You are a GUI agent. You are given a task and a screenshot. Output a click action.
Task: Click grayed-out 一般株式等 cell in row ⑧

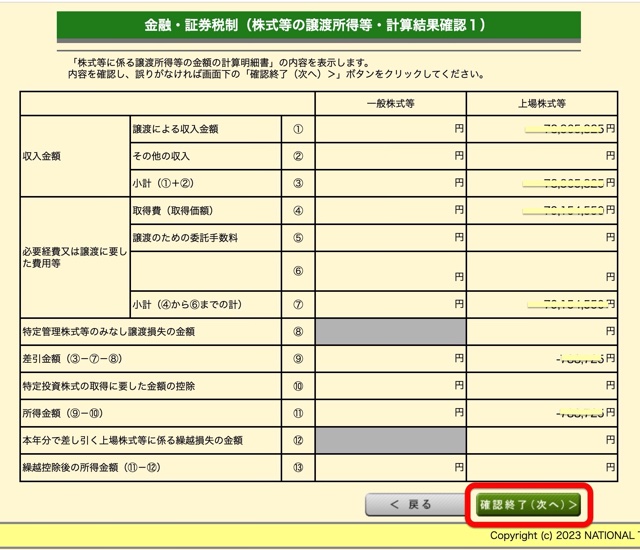(391, 331)
